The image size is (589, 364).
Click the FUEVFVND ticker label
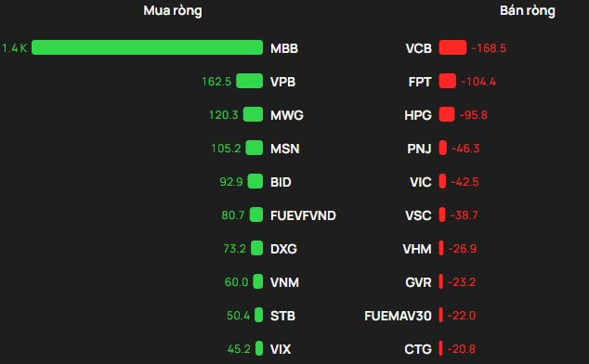pyautogui.click(x=303, y=215)
